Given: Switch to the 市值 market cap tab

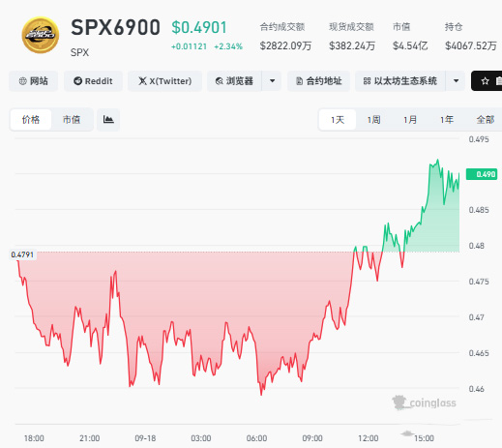Looking at the screenshot, I should pyautogui.click(x=72, y=120).
